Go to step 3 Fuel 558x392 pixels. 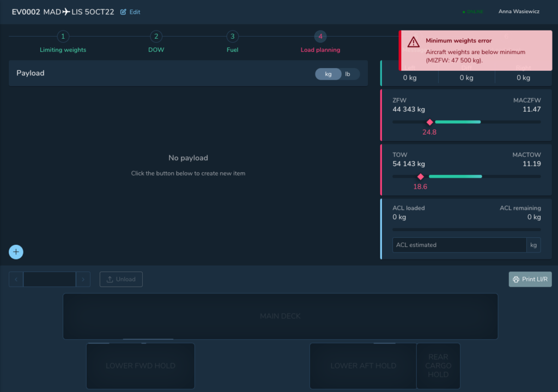(232, 42)
